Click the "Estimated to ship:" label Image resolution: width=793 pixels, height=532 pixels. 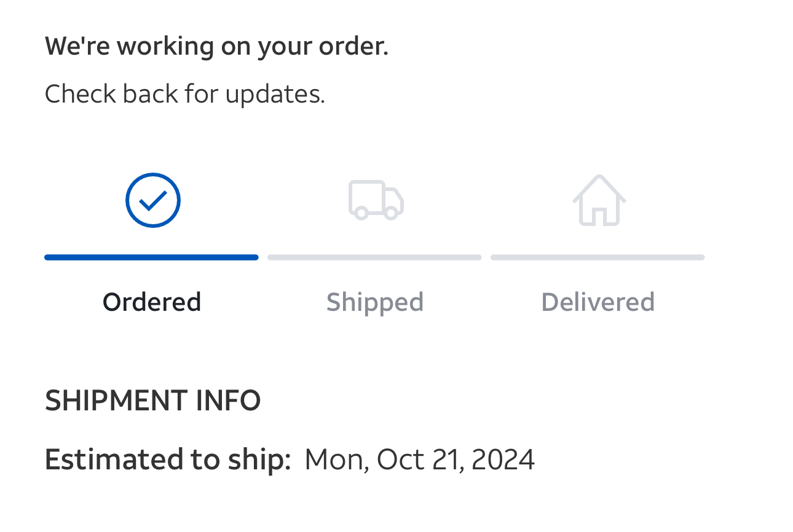(x=167, y=460)
